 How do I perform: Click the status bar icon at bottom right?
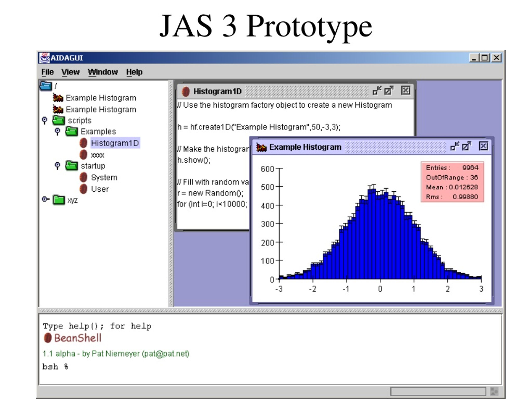[494, 391]
